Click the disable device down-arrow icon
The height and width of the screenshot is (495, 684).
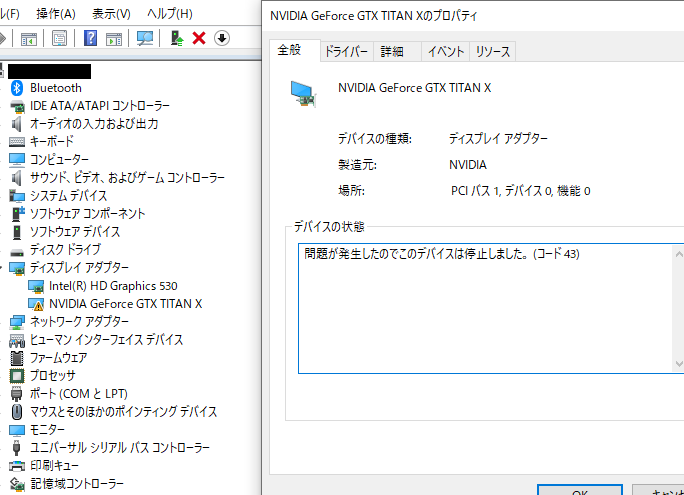pos(221,38)
